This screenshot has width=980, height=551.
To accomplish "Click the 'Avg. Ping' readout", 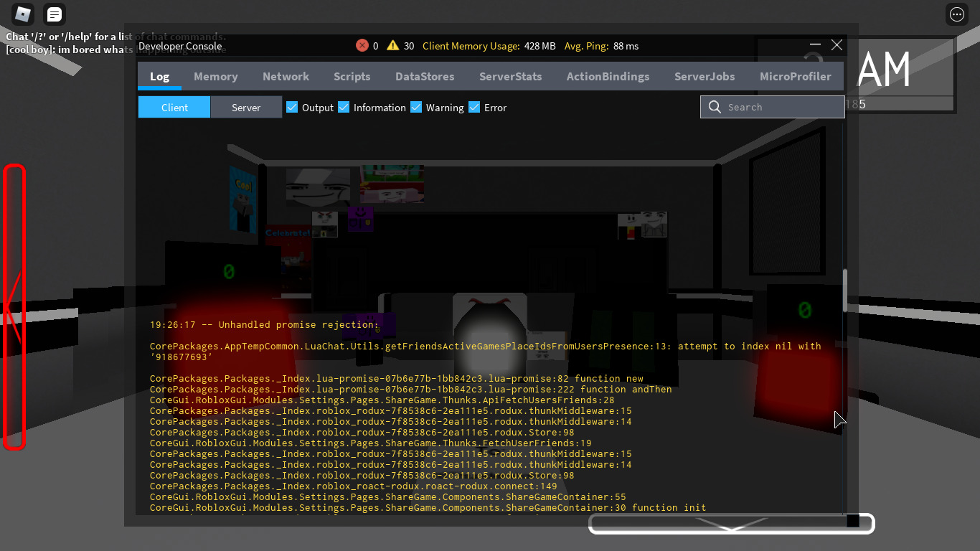I will click(601, 46).
